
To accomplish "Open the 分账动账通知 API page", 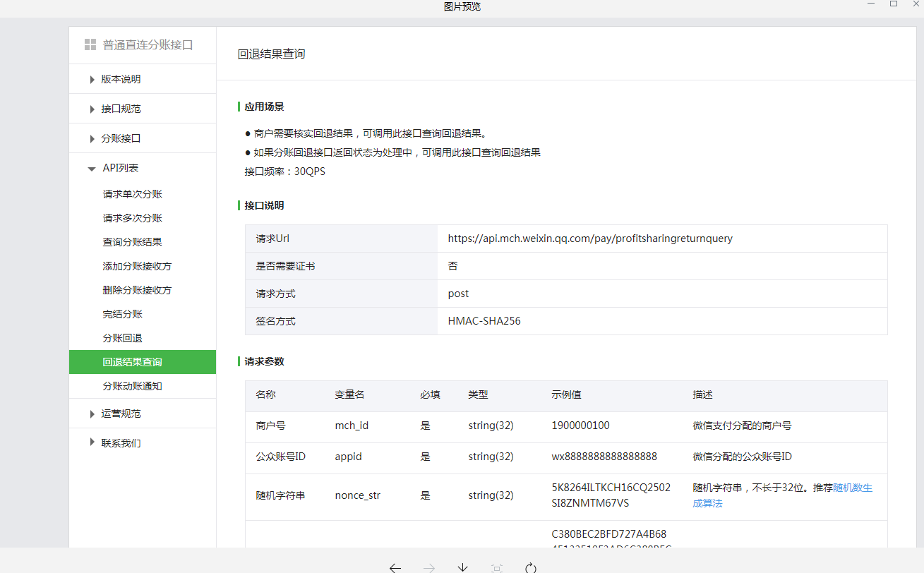I will coord(132,386).
